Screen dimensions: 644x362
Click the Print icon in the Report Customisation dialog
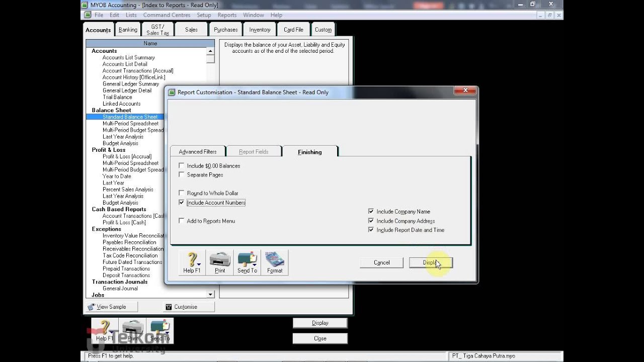coord(220,262)
